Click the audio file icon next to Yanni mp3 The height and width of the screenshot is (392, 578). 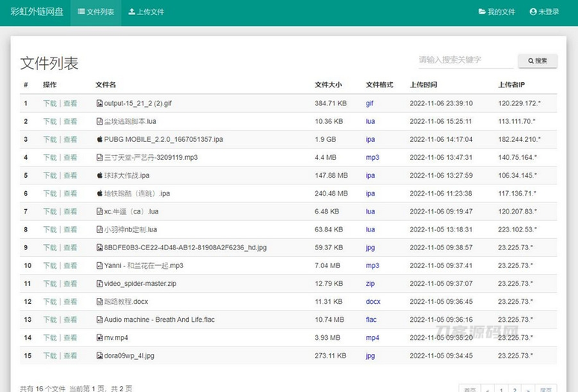[99, 266]
